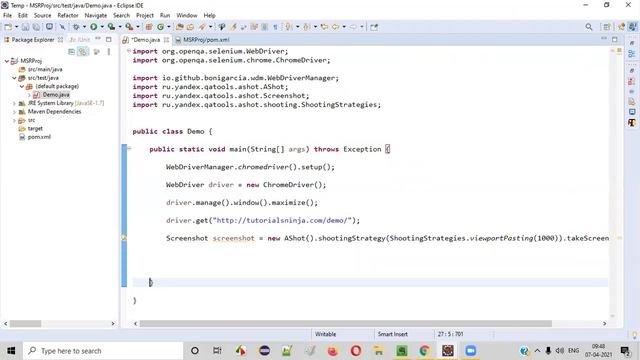Image resolution: width=640 pixels, height=360 pixels.
Task: Click the New file toolbar icon
Action: pos(8,27)
